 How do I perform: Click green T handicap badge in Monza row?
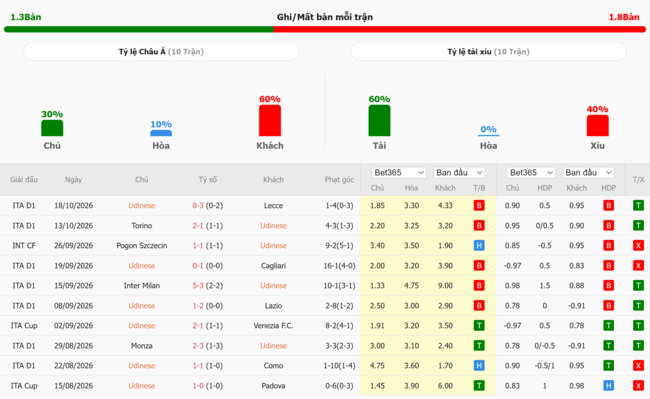click(609, 346)
